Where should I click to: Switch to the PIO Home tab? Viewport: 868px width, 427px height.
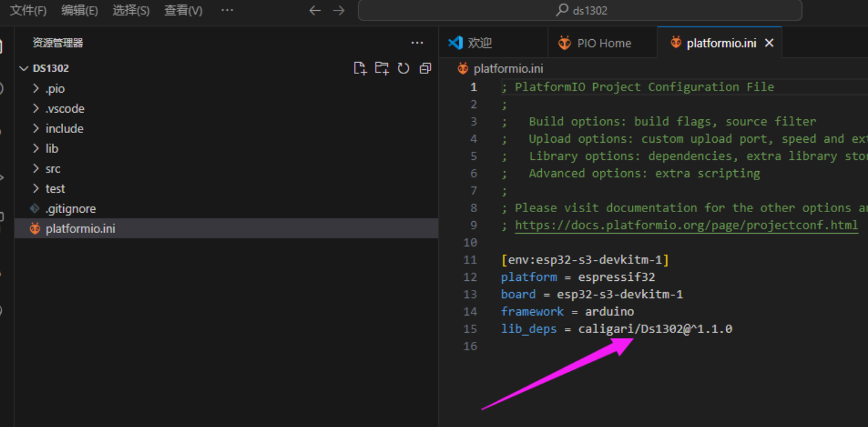[x=602, y=43]
